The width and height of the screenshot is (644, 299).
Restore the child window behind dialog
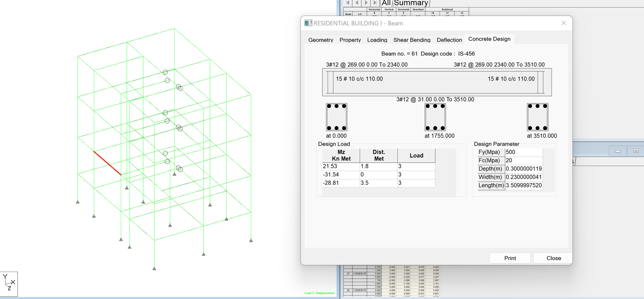click(636, 151)
